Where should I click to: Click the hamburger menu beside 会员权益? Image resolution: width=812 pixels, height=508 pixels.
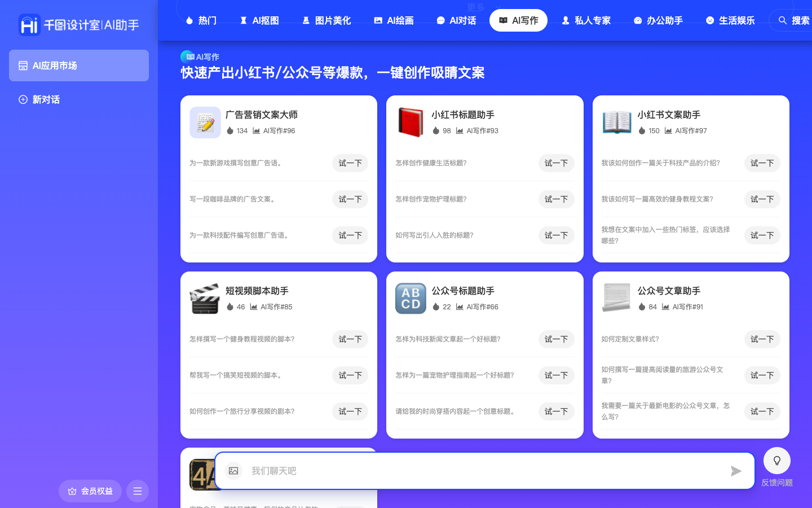(138, 491)
